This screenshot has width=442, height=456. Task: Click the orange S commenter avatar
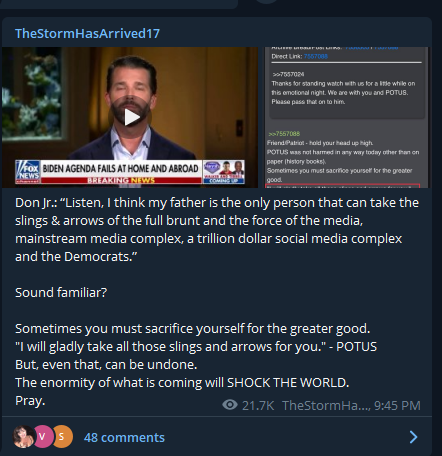pyautogui.click(x=62, y=437)
